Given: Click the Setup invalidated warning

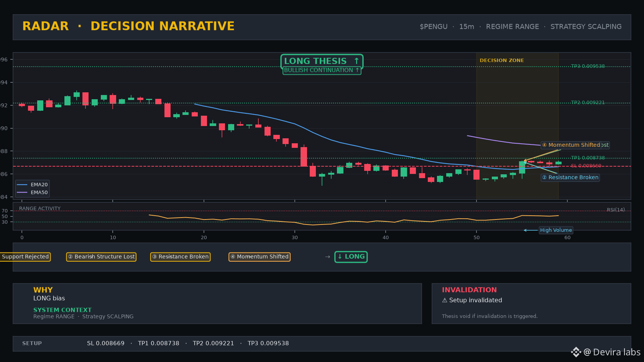Looking at the screenshot, I should click(x=472, y=300).
